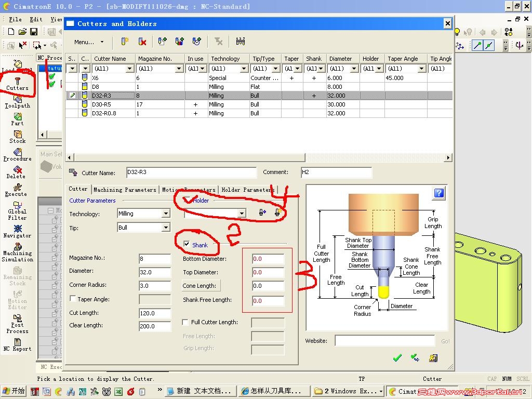Click the select holder from library icon

(x=262, y=212)
